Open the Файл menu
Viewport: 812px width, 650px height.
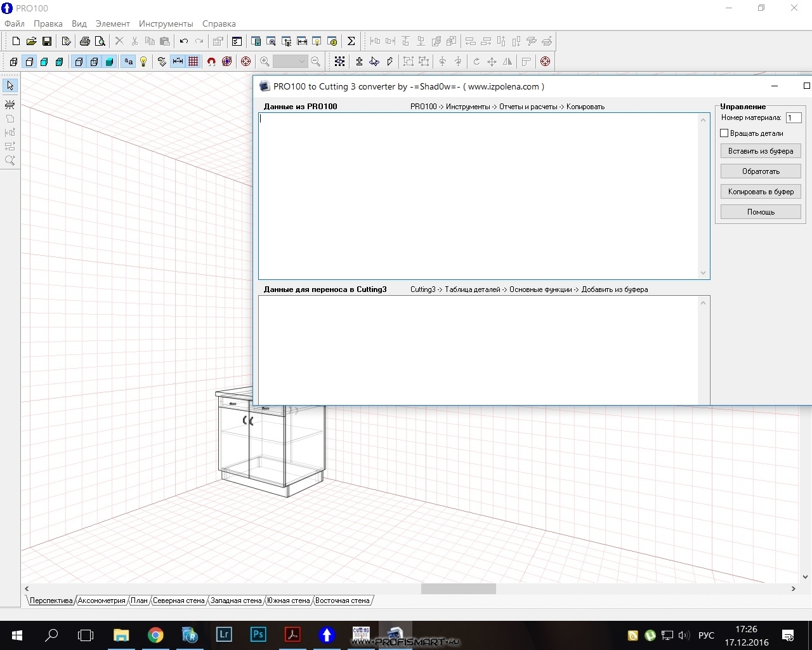[x=15, y=23]
